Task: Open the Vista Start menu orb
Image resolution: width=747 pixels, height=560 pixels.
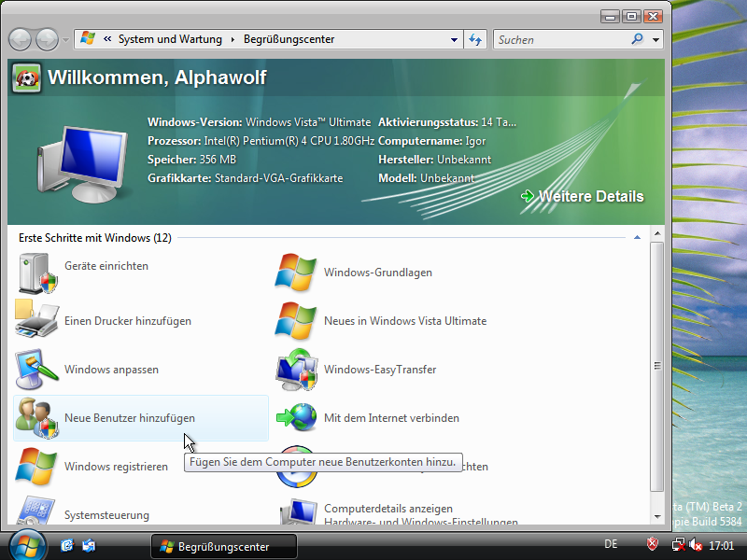Action: (x=26, y=544)
